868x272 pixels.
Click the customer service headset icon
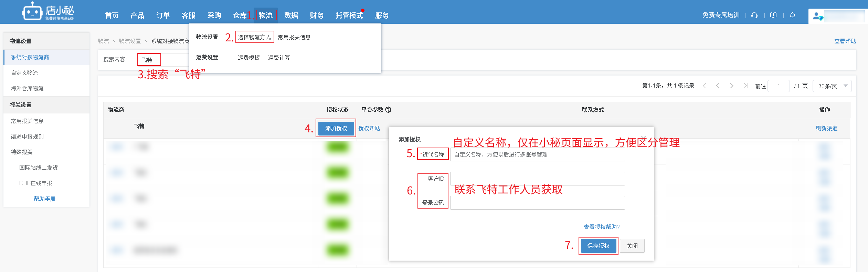point(754,15)
